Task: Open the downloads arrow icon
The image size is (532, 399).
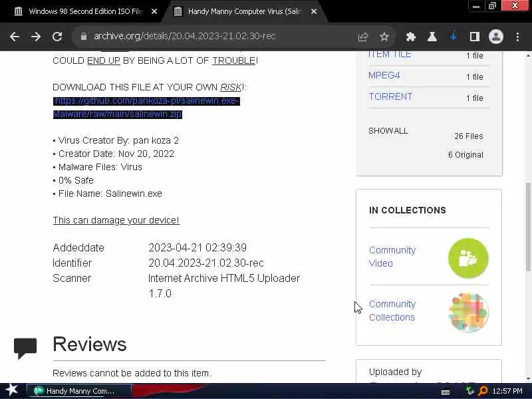Action: coord(454,37)
